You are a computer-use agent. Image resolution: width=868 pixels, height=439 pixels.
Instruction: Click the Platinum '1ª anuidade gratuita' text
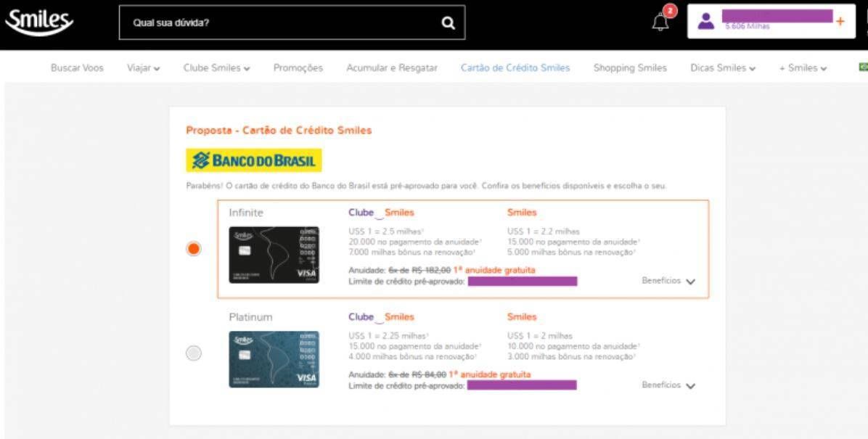[491, 375]
